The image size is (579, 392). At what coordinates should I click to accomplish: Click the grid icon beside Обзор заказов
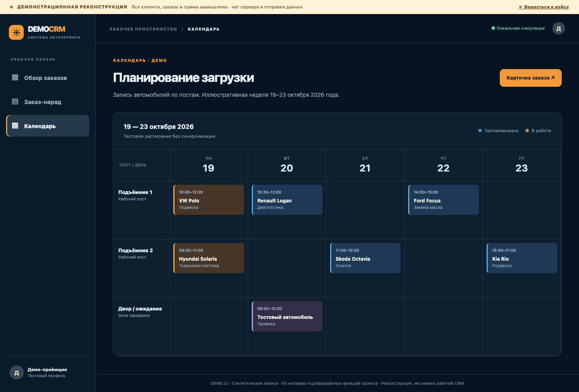pyautogui.click(x=15, y=78)
